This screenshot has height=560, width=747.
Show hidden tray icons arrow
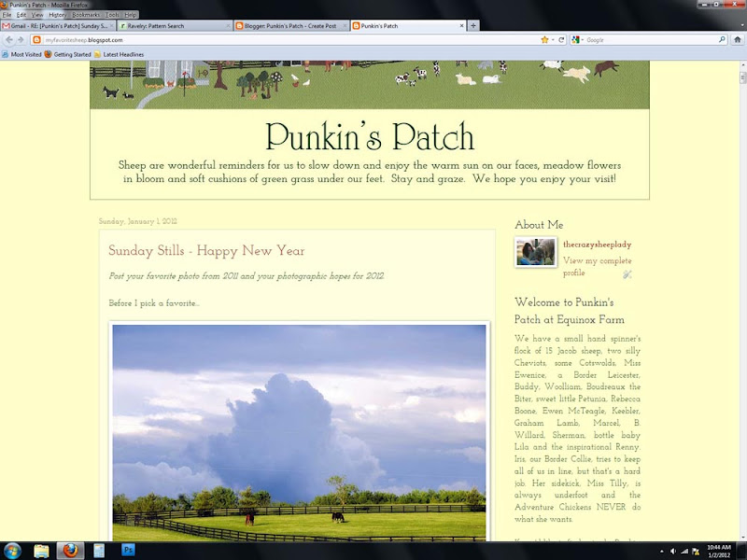pos(662,552)
